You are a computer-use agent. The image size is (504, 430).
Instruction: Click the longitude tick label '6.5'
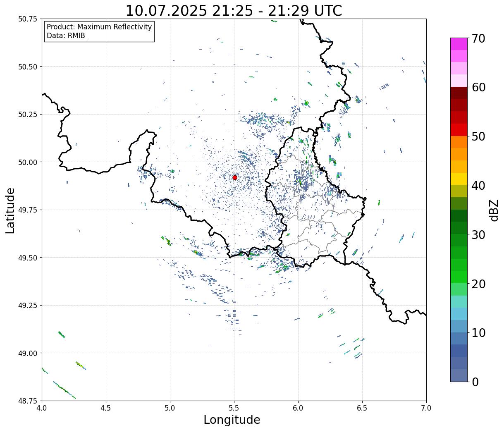click(362, 408)
